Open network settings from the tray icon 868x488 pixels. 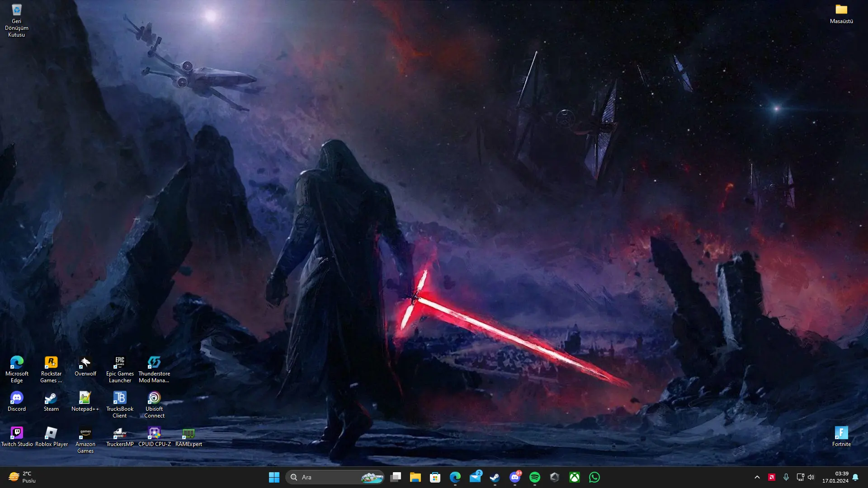click(800, 477)
